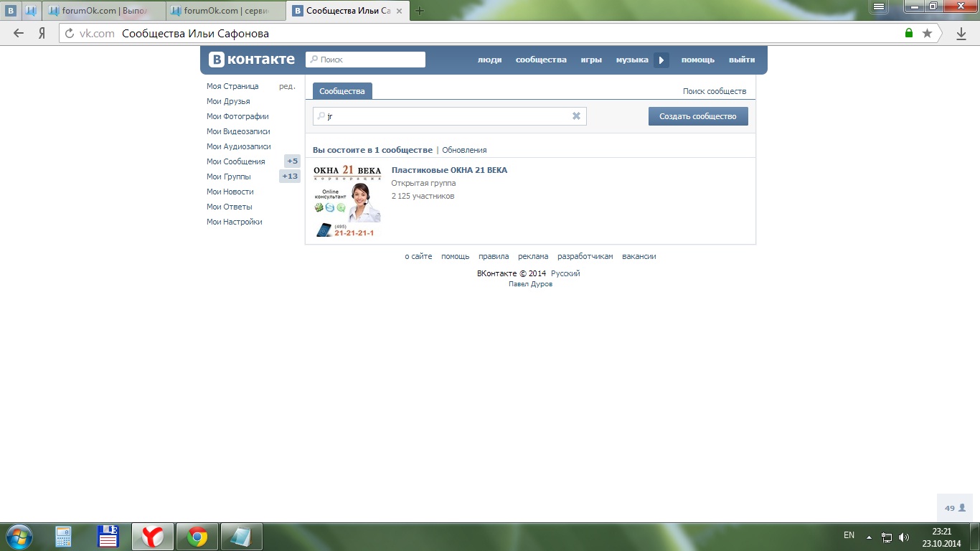This screenshot has width=980, height=551.
Task: Click the header music play button
Action: [661, 60]
